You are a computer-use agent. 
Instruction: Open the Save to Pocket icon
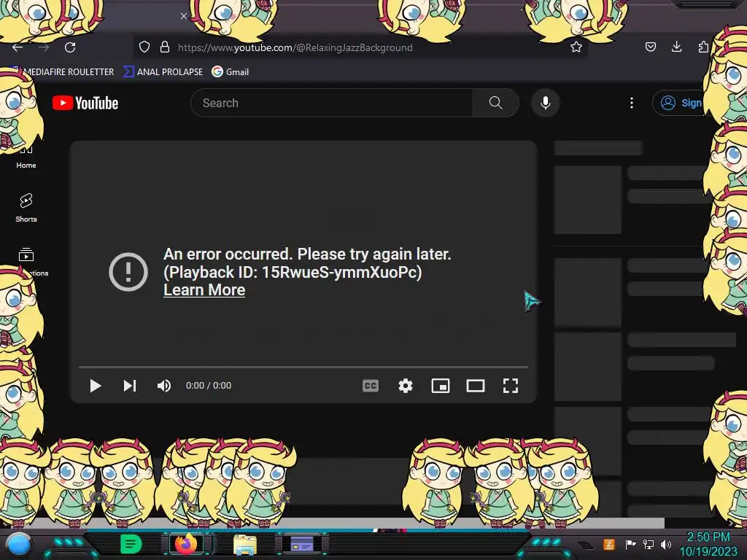(x=650, y=47)
